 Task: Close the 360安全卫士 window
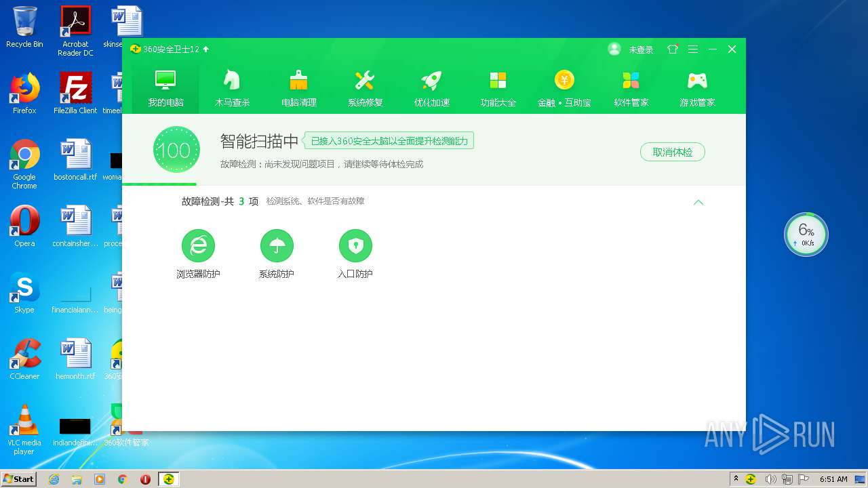(x=732, y=49)
